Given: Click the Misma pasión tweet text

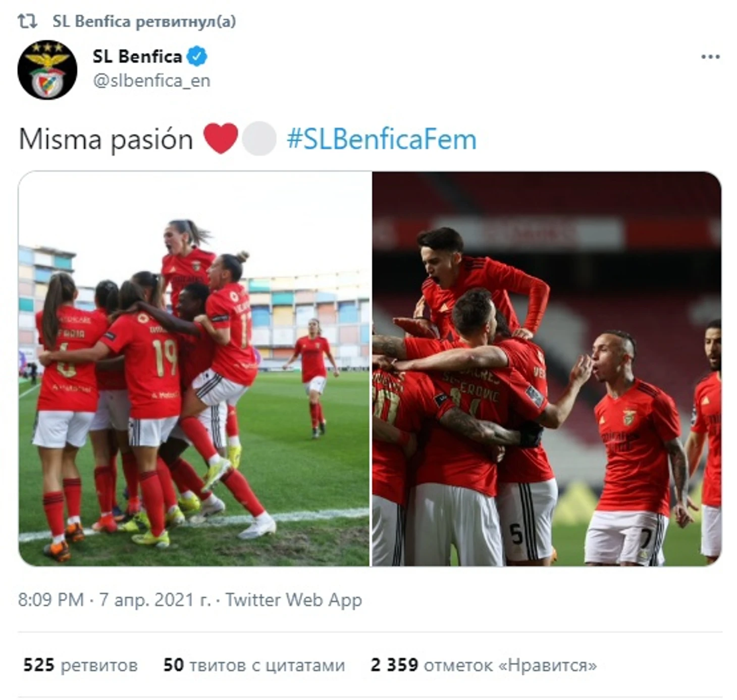Looking at the screenshot, I should pos(106,139).
